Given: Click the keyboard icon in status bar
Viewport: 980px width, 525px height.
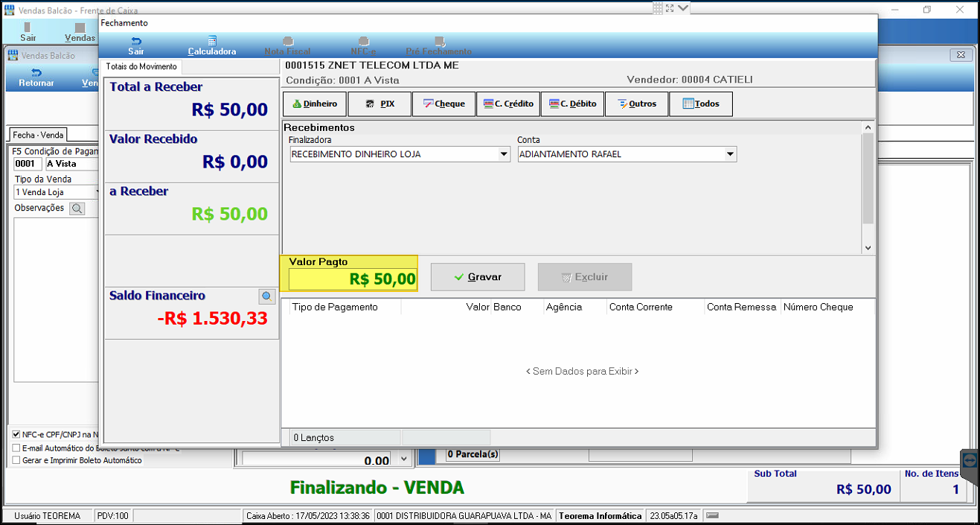Looking at the screenshot, I should coord(712,515).
